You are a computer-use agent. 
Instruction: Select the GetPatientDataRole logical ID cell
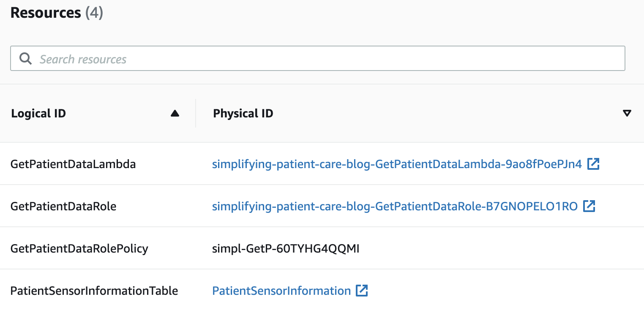pos(63,206)
